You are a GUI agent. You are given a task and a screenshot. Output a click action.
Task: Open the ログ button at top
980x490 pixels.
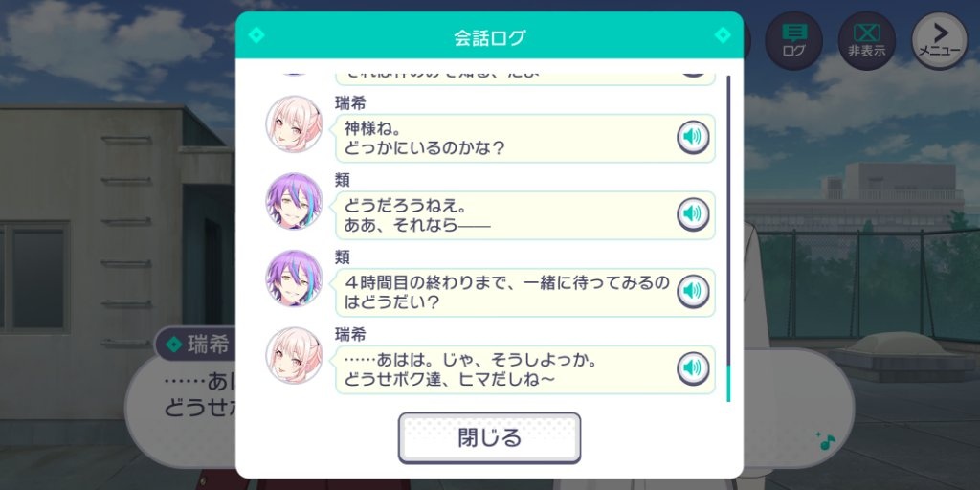[x=793, y=40]
